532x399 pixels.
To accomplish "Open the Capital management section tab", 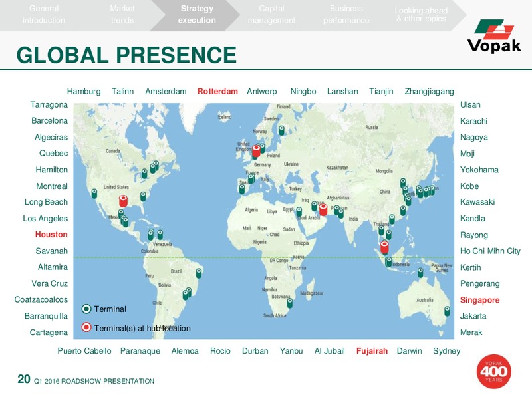I will click(271, 14).
